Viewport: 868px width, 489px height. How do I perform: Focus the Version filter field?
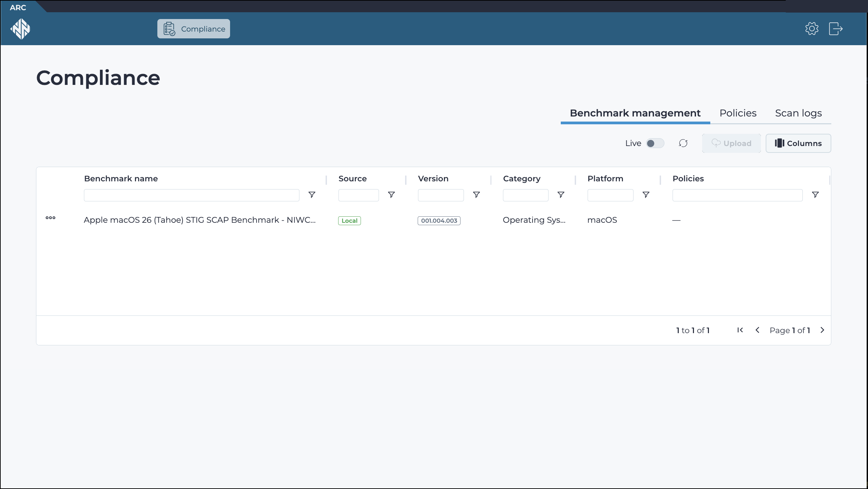[x=441, y=195]
